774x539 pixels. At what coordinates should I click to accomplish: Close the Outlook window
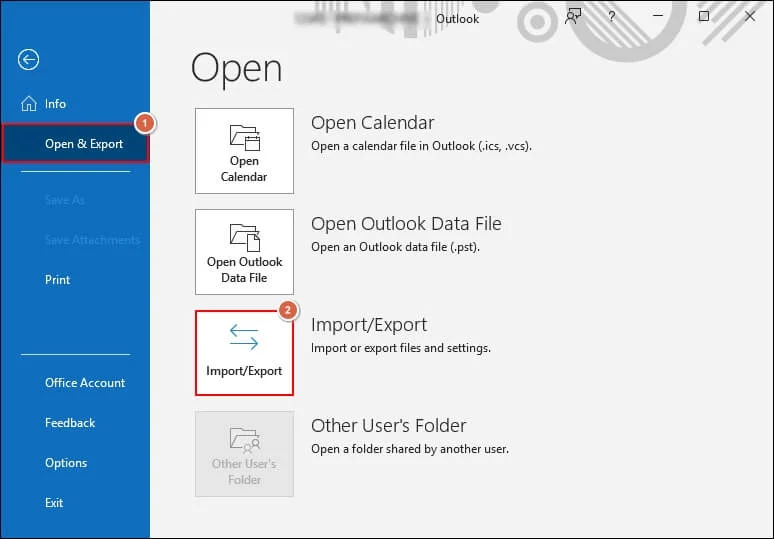[750, 16]
